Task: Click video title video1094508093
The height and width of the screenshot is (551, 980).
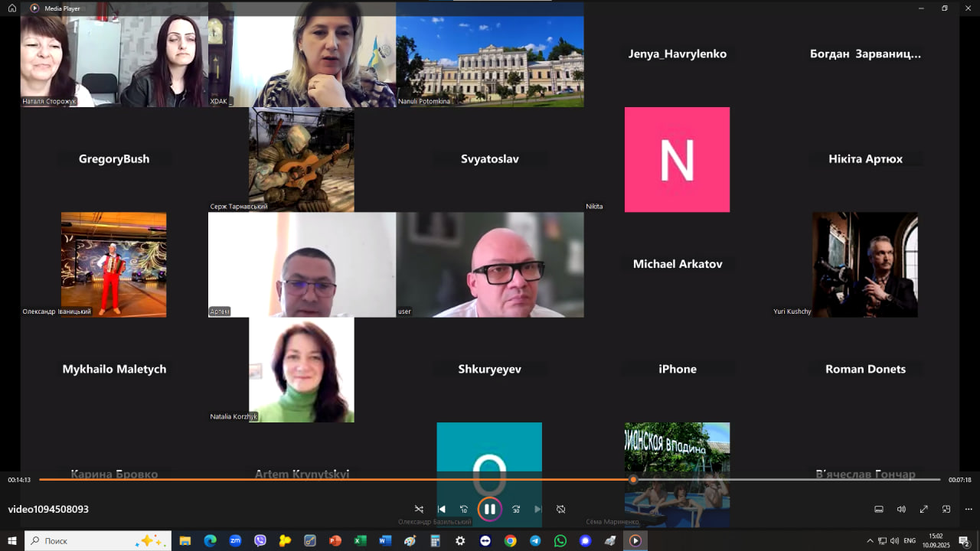Action: 48,509
